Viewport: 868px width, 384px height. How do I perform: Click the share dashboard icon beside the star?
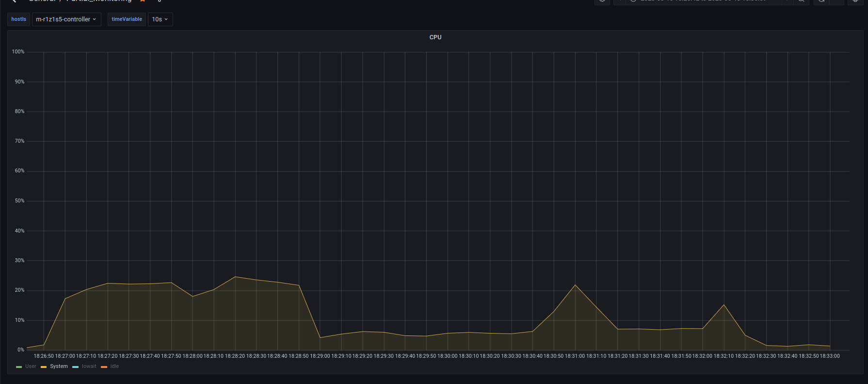click(159, 1)
